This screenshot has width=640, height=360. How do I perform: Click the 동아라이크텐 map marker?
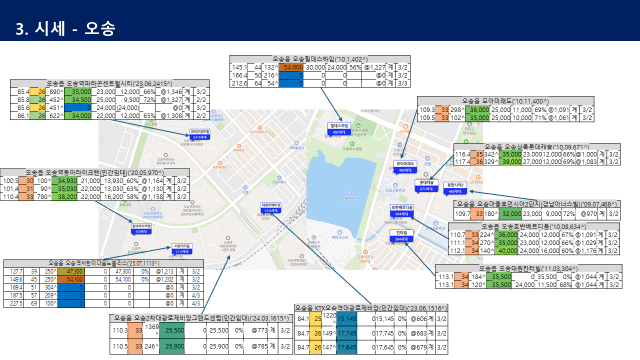coord(141,229)
